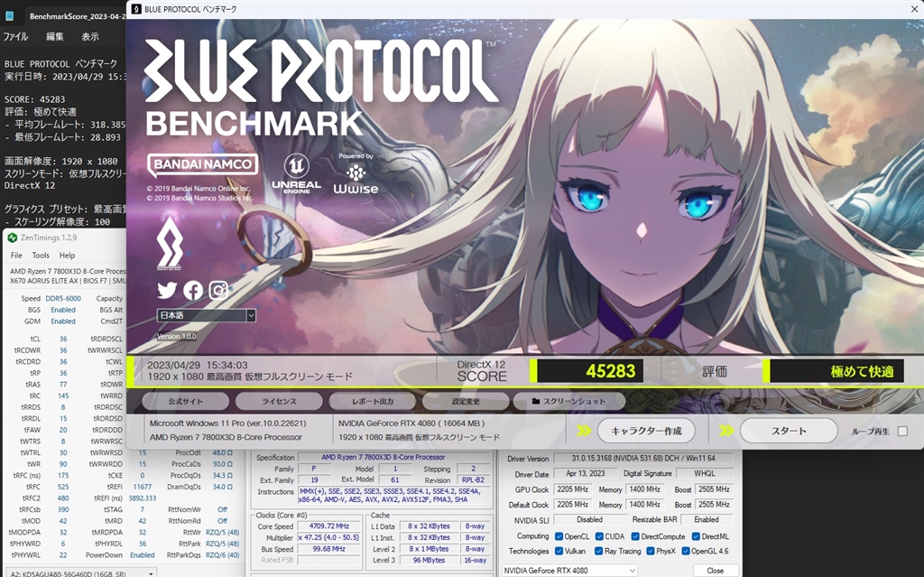Click the yellow arrows beside スタート

pos(726,431)
